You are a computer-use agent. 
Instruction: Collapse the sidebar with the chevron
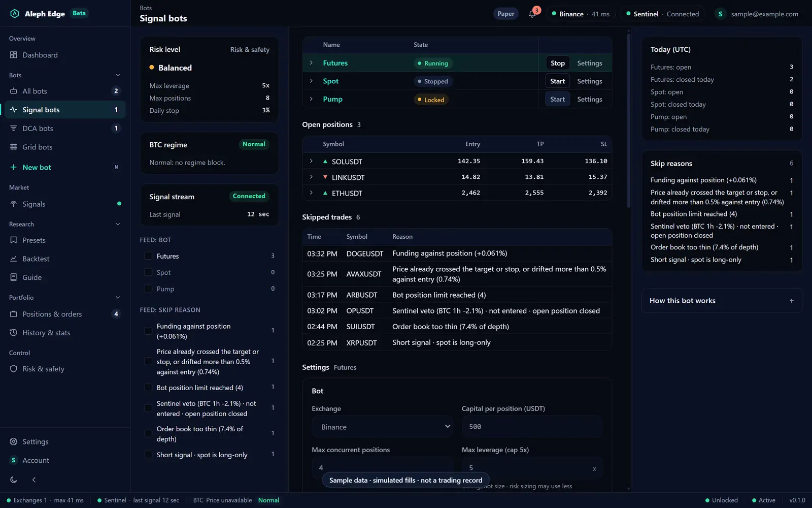click(x=34, y=480)
